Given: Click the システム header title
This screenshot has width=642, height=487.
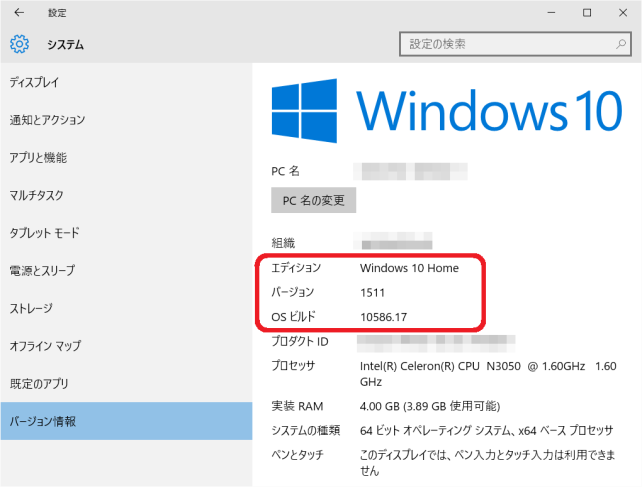Looking at the screenshot, I should tap(66, 44).
